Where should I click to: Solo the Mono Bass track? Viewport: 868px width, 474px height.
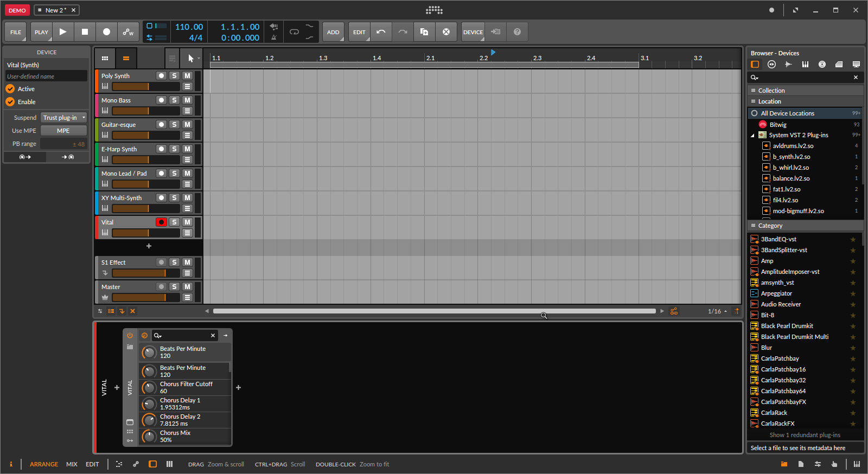click(x=174, y=100)
